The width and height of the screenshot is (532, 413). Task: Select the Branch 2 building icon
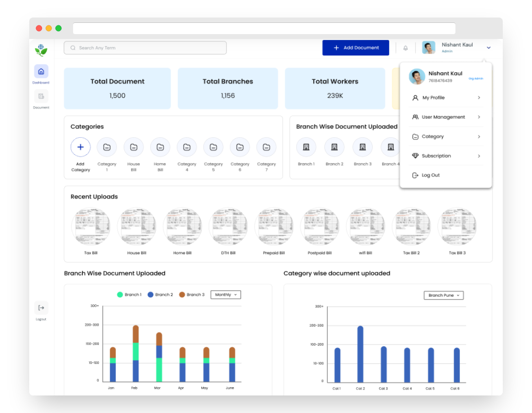click(334, 147)
